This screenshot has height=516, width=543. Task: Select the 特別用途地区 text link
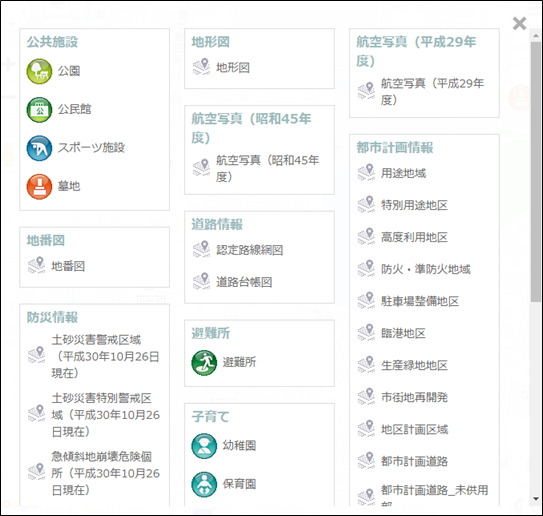[x=415, y=205]
